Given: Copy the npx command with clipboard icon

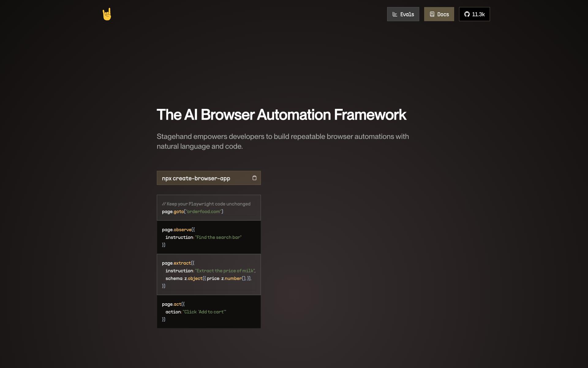Looking at the screenshot, I should click(x=254, y=178).
